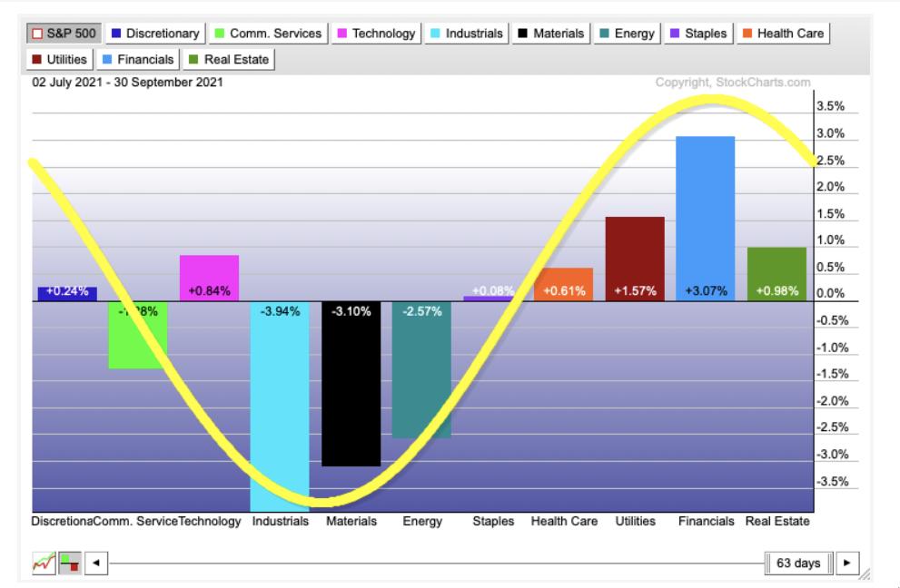Click the resize grip at chart corner

864,575
